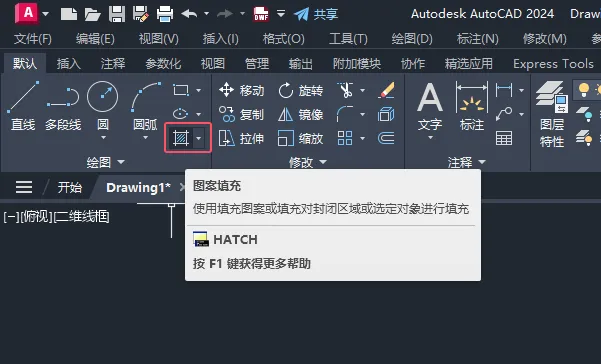Expand the 绘图 panel

105,162
